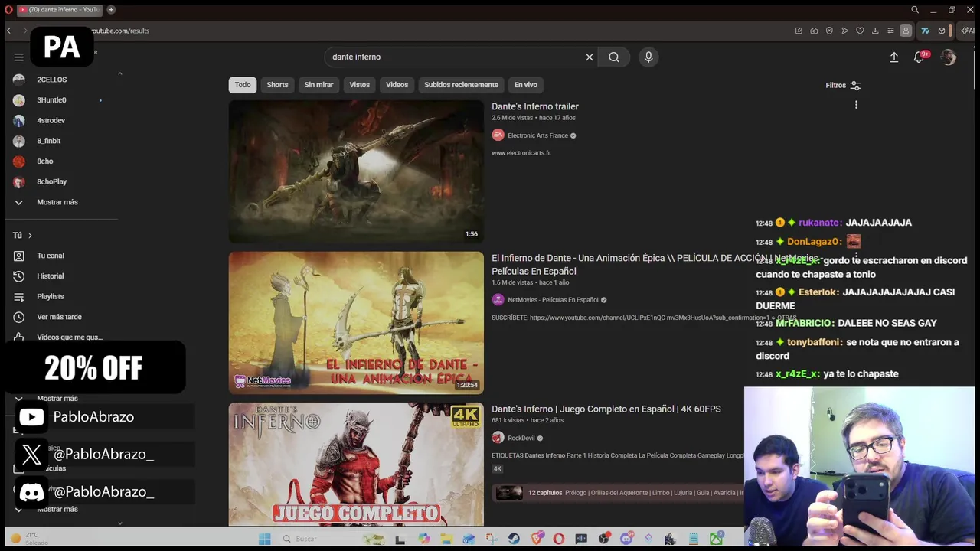980x551 pixels.
Task: Open Electronic Arts France channel
Action: [537, 135]
